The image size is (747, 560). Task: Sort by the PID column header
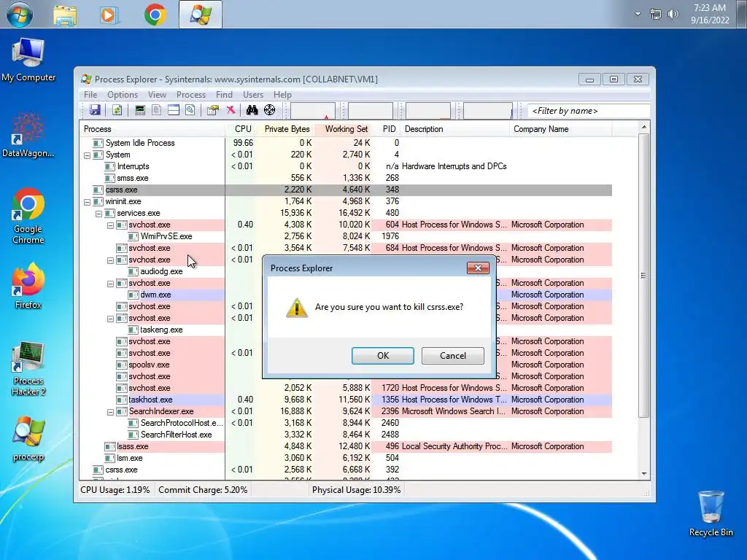(387, 129)
